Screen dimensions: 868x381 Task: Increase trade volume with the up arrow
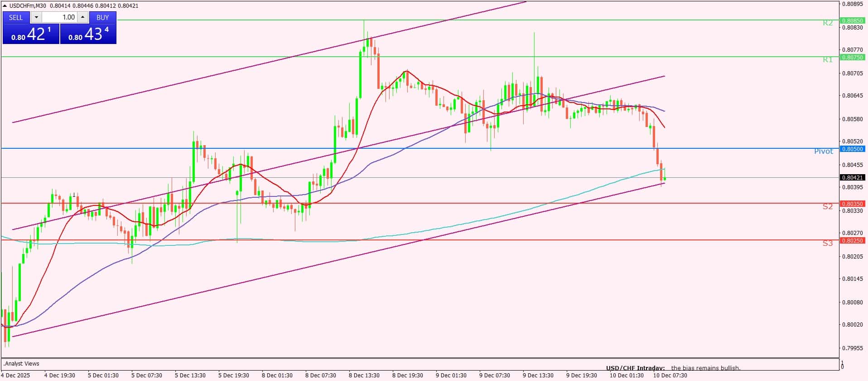pyautogui.click(x=82, y=17)
